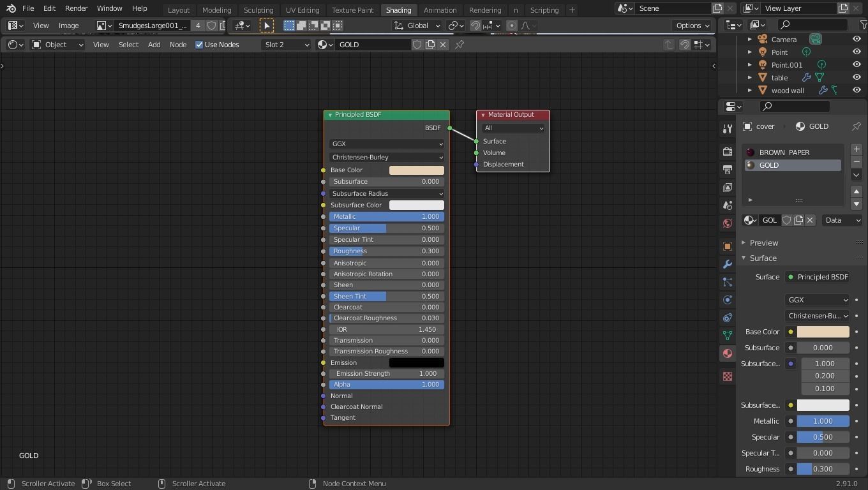Open the Particles properties tab
The image size is (868, 490).
tap(727, 282)
